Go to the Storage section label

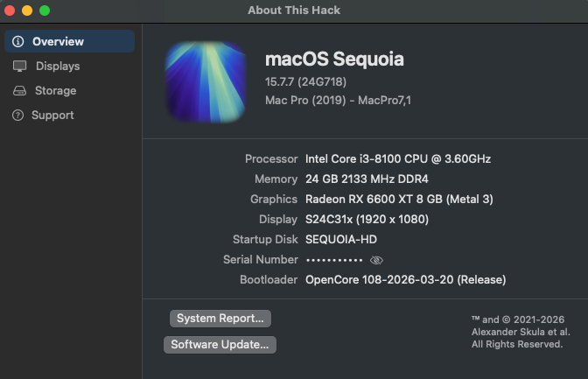55,90
